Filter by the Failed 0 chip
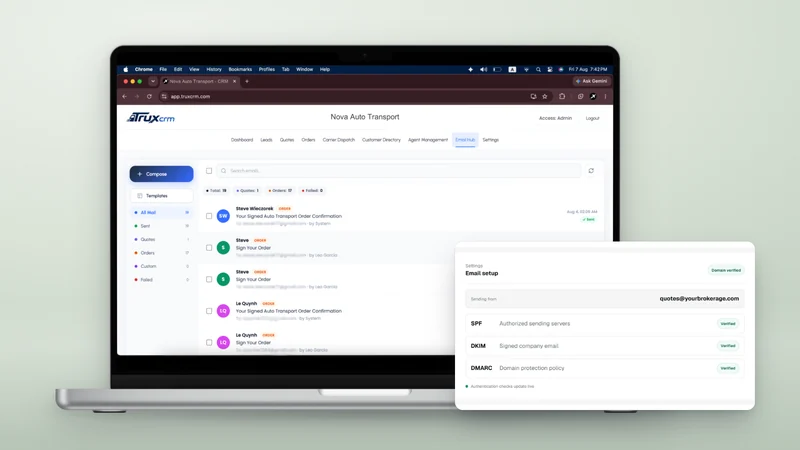The width and height of the screenshot is (800, 450). click(x=312, y=190)
